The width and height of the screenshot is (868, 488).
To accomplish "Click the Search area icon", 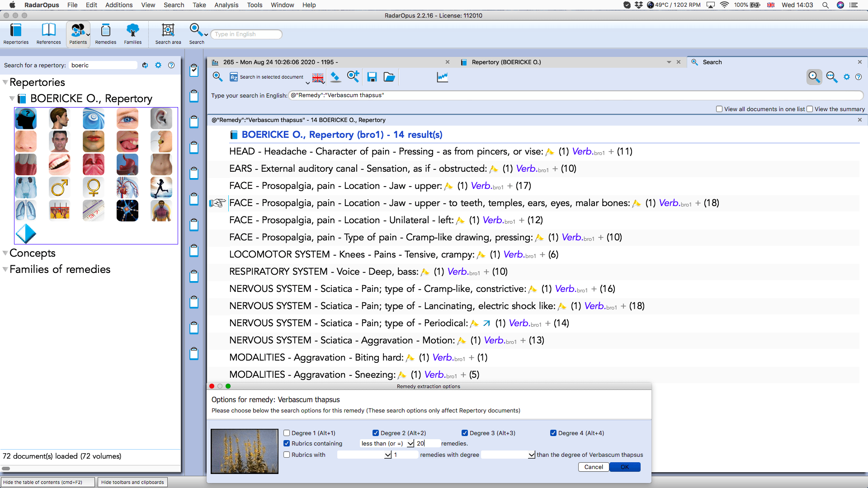I will point(168,34).
